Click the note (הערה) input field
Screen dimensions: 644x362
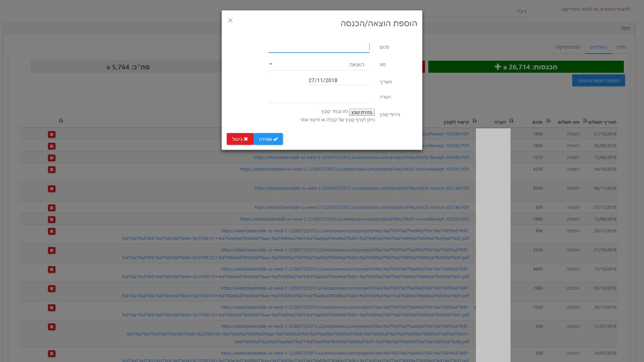pos(319,98)
